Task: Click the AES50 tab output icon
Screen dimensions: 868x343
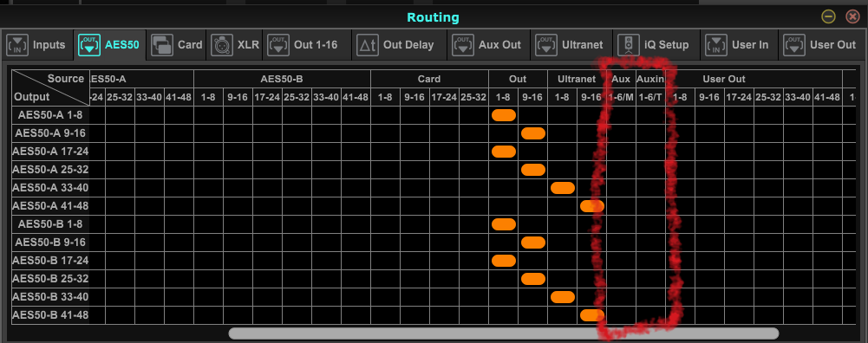Action: point(89,45)
